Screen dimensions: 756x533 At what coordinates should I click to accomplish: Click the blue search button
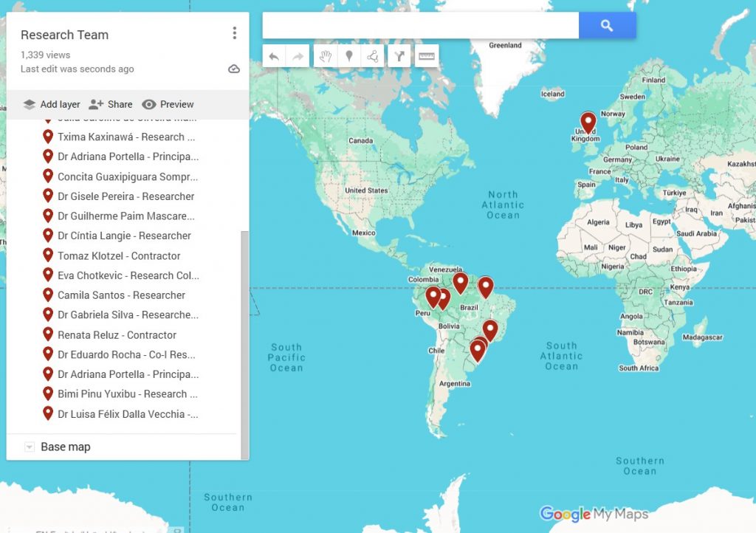[607, 26]
